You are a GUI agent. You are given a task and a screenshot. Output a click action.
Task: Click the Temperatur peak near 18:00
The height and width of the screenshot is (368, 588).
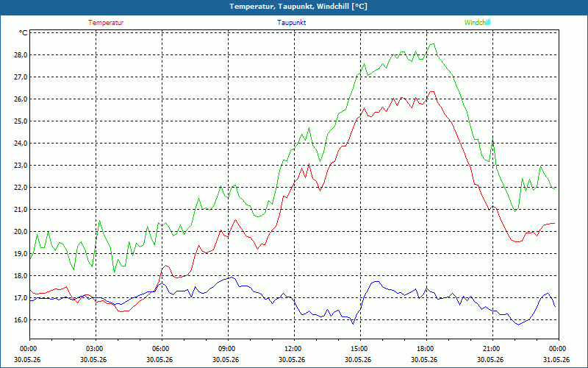coord(432,91)
